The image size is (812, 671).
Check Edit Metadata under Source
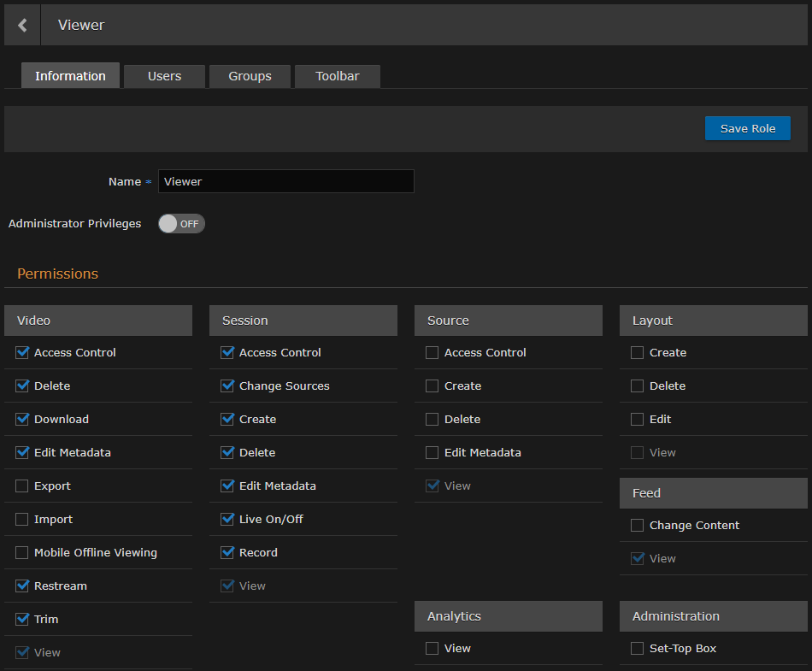click(432, 452)
